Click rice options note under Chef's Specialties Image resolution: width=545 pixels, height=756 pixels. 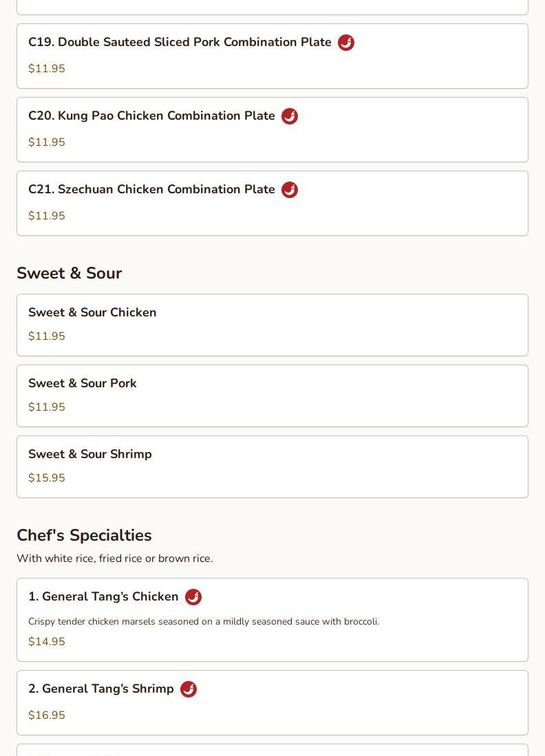pos(115,559)
